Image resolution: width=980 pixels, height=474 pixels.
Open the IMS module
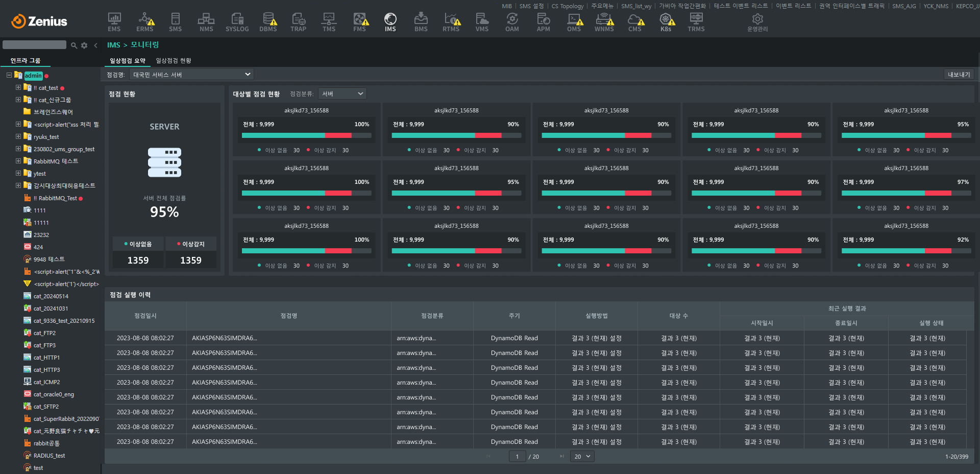390,22
